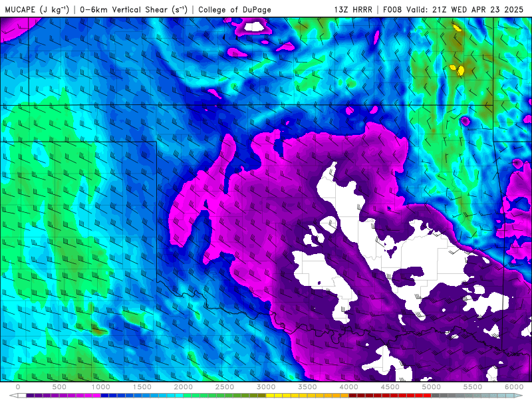This screenshot has width=532, height=399.
Task: Click the College of DuPage label
Action: (x=235, y=9)
